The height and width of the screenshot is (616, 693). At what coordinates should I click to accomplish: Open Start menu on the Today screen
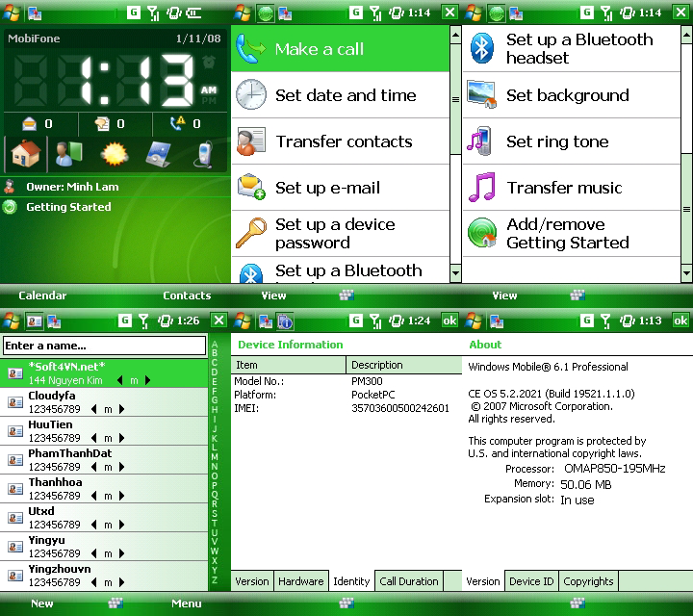point(11,13)
